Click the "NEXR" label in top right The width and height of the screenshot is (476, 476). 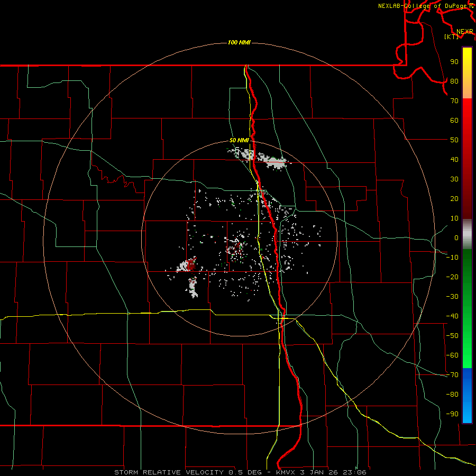(465, 32)
